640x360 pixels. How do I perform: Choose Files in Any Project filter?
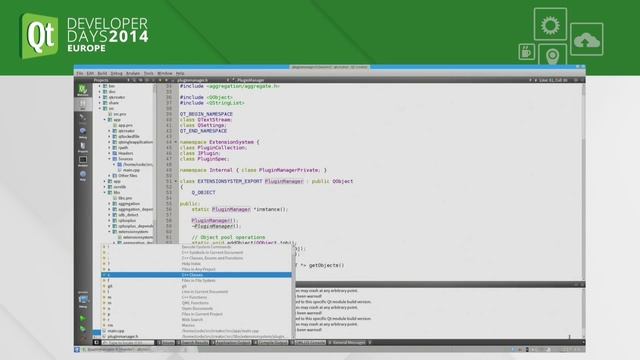pos(196,269)
